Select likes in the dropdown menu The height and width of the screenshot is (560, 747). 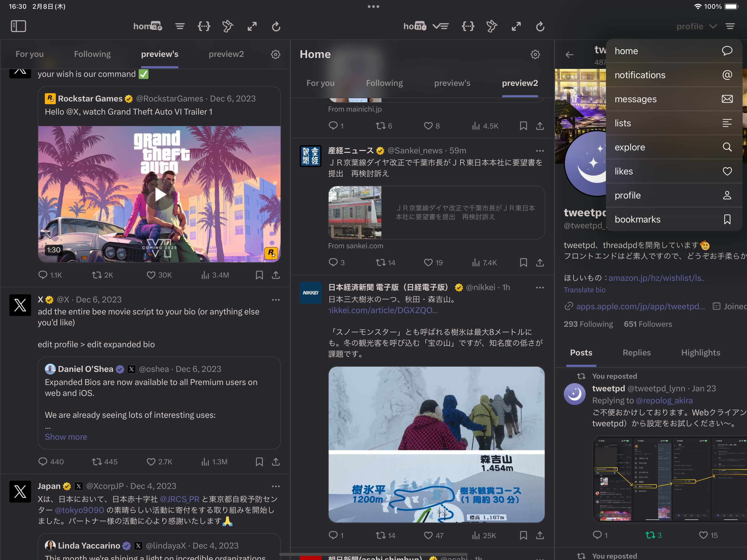pos(674,171)
